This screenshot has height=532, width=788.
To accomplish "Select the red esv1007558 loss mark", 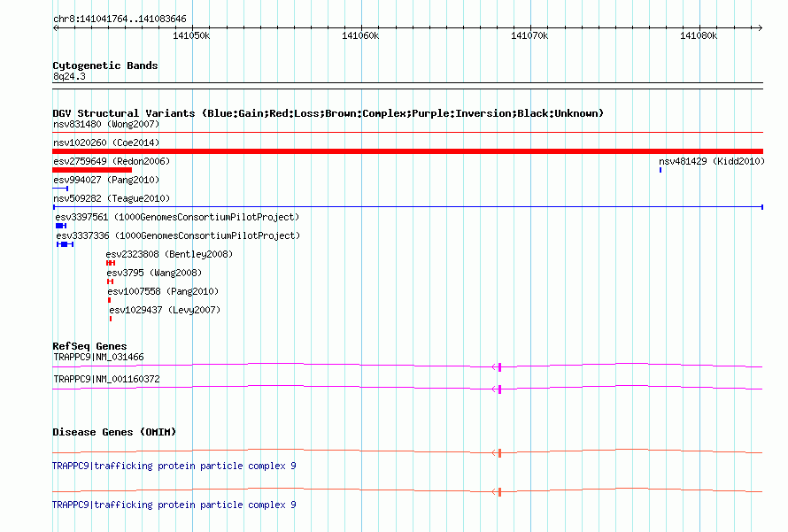I will (x=109, y=300).
